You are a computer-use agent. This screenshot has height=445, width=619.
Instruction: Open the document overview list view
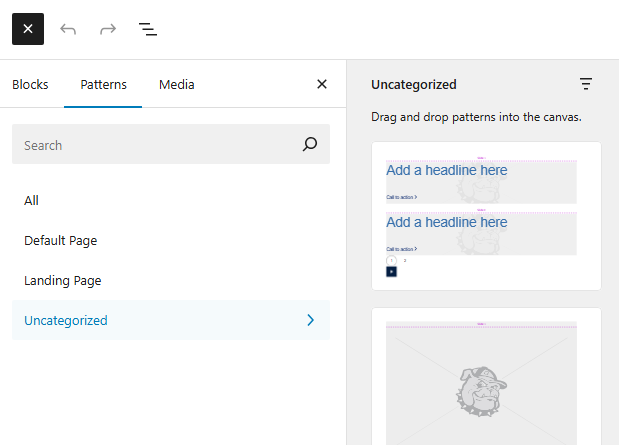coord(148,29)
